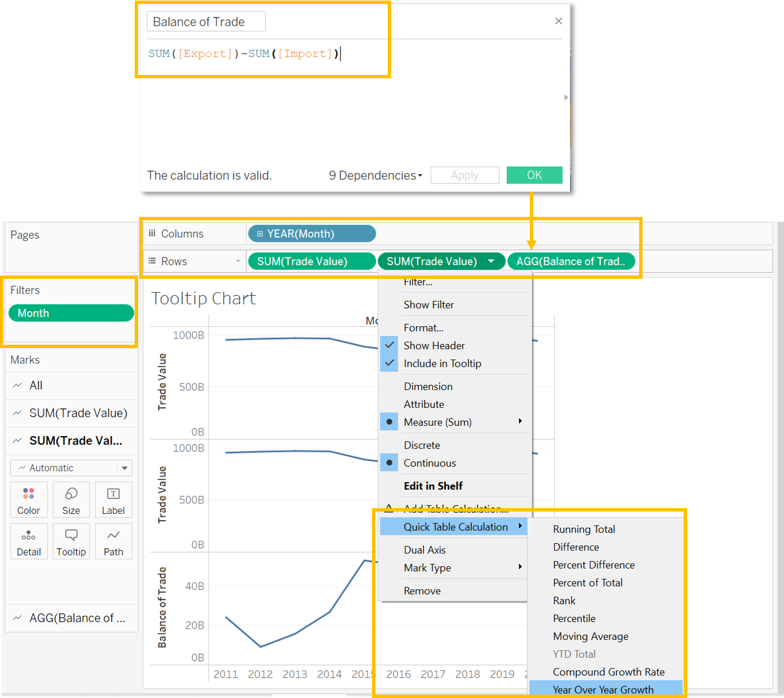Open the Detail marks card
This screenshot has height=698, width=784.
pos(29,542)
